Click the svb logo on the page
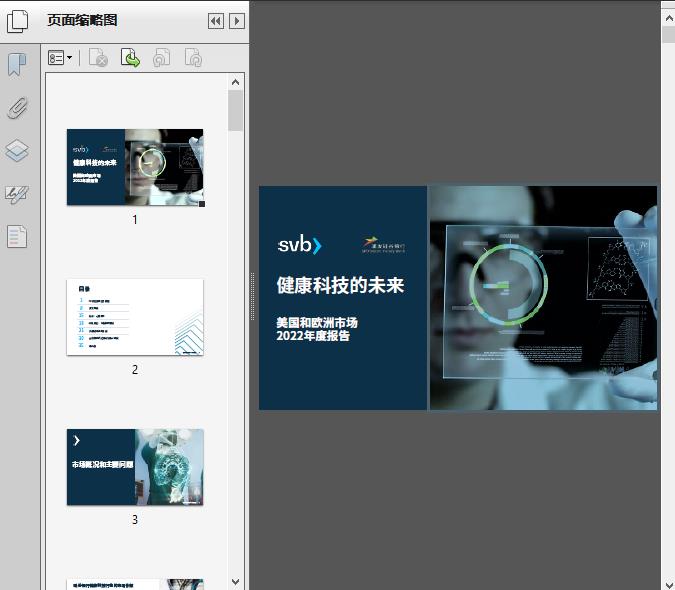 click(x=300, y=245)
